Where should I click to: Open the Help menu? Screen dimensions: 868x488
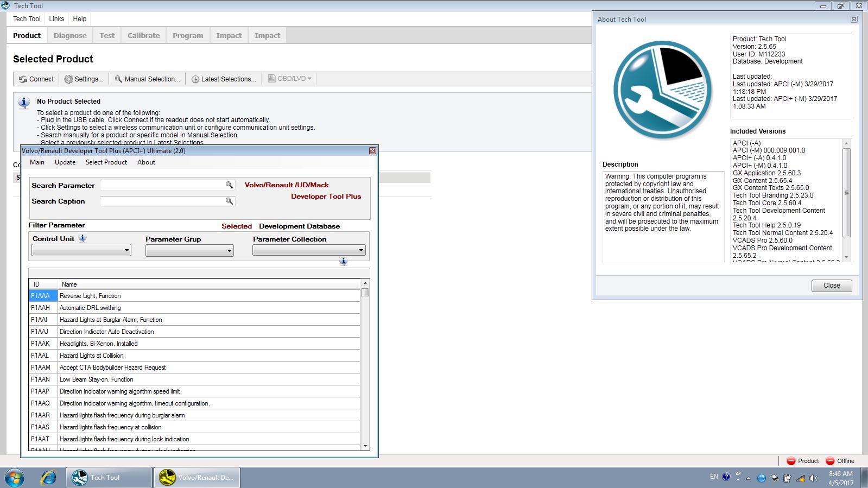click(x=79, y=18)
